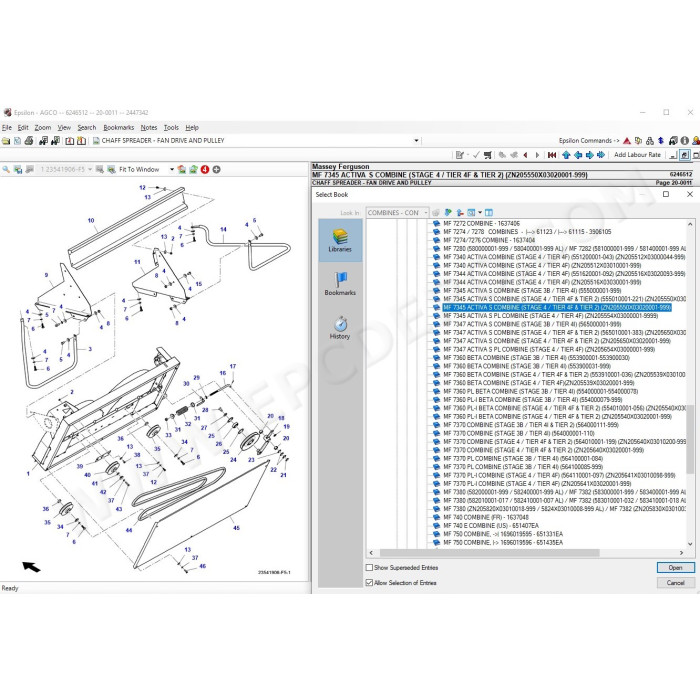Open the Tools menu

[171, 128]
